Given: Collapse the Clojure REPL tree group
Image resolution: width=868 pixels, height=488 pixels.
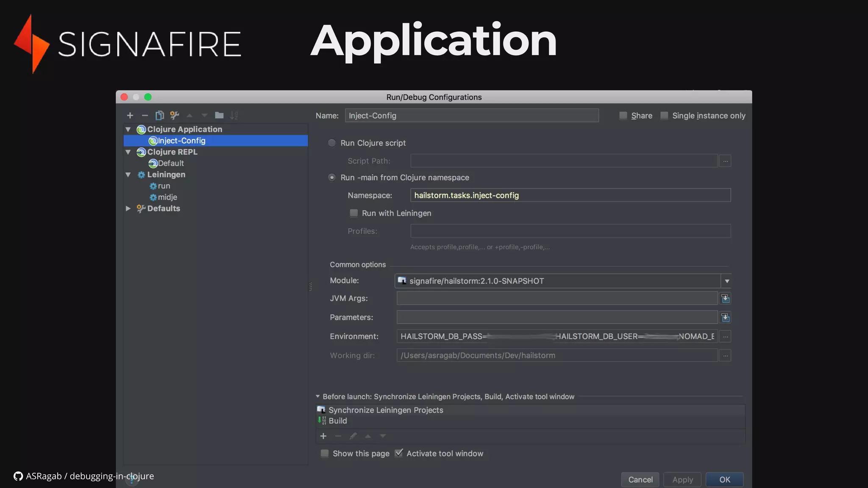Looking at the screenshot, I should (128, 152).
